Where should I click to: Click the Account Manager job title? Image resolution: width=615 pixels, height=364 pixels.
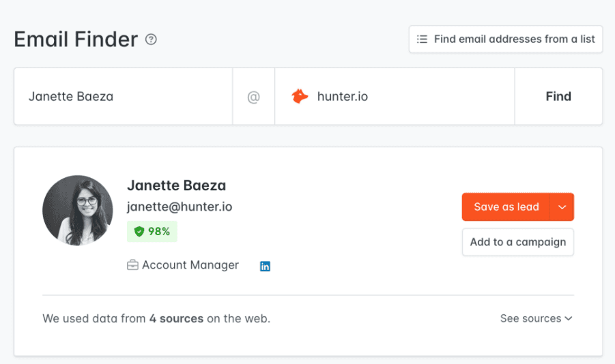[190, 265]
